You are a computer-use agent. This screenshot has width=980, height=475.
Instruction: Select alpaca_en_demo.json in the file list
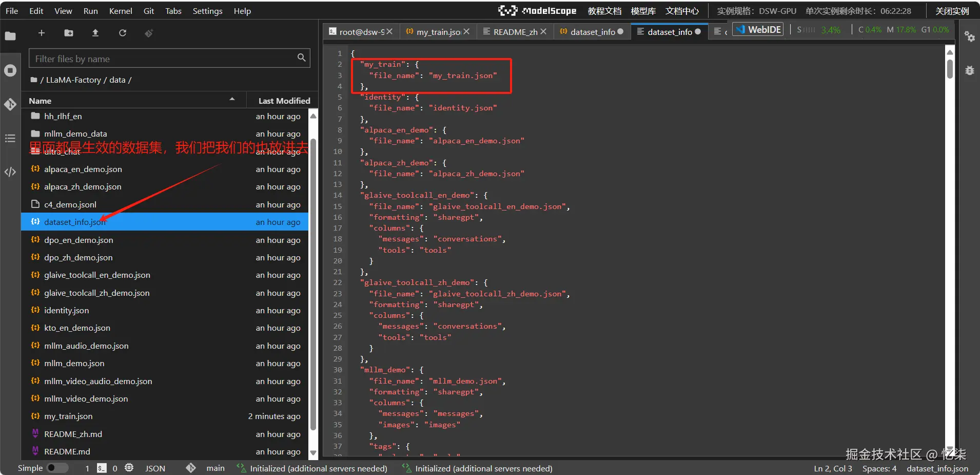click(x=164, y=169)
